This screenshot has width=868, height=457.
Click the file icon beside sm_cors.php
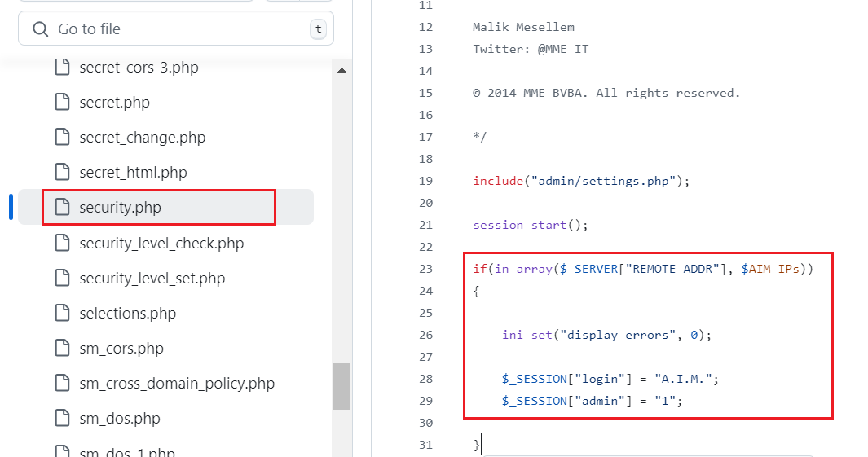coord(62,349)
